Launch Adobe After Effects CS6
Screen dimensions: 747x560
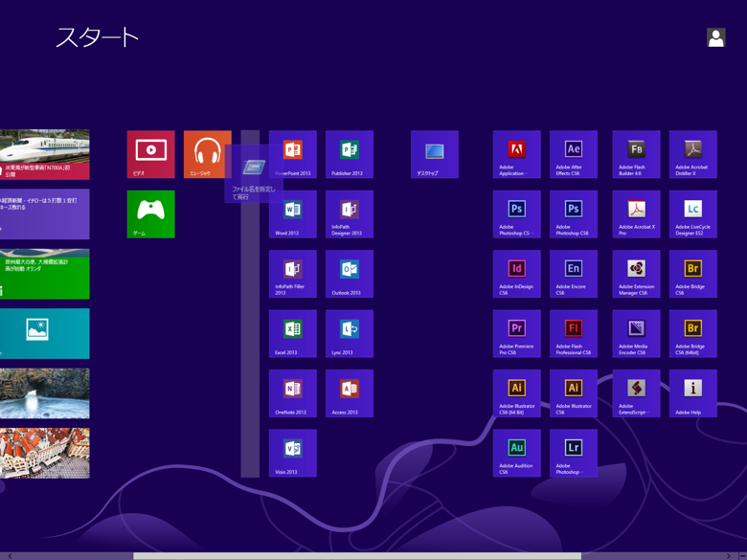tap(574, 154)
